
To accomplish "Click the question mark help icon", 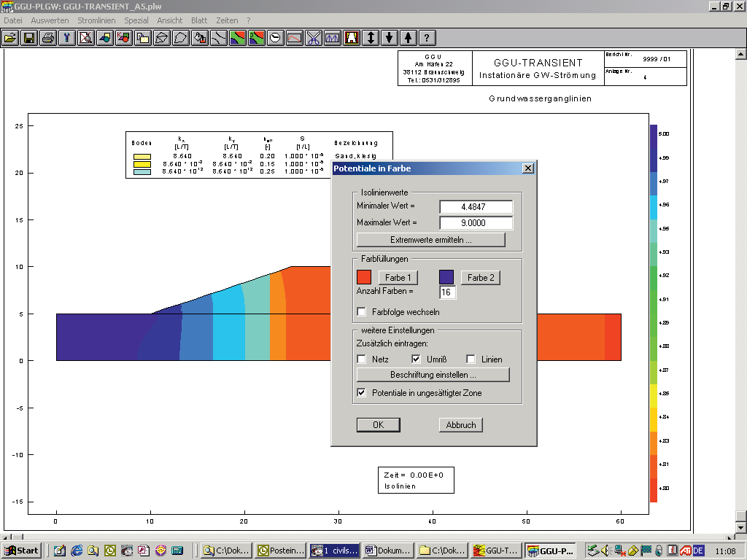I will 427,38.
